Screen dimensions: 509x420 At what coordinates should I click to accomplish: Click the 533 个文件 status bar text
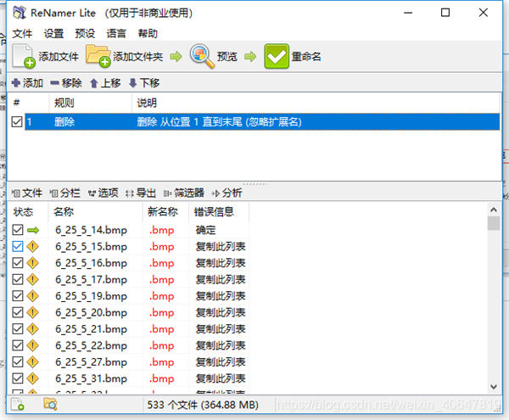click(x=203, y=405)
